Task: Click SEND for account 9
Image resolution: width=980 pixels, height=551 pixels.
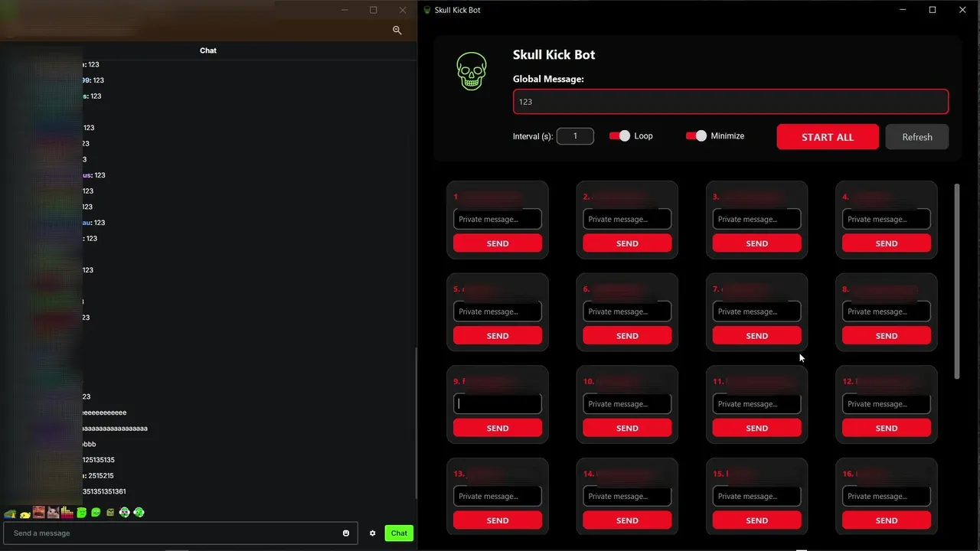Action: click(498, 429)
